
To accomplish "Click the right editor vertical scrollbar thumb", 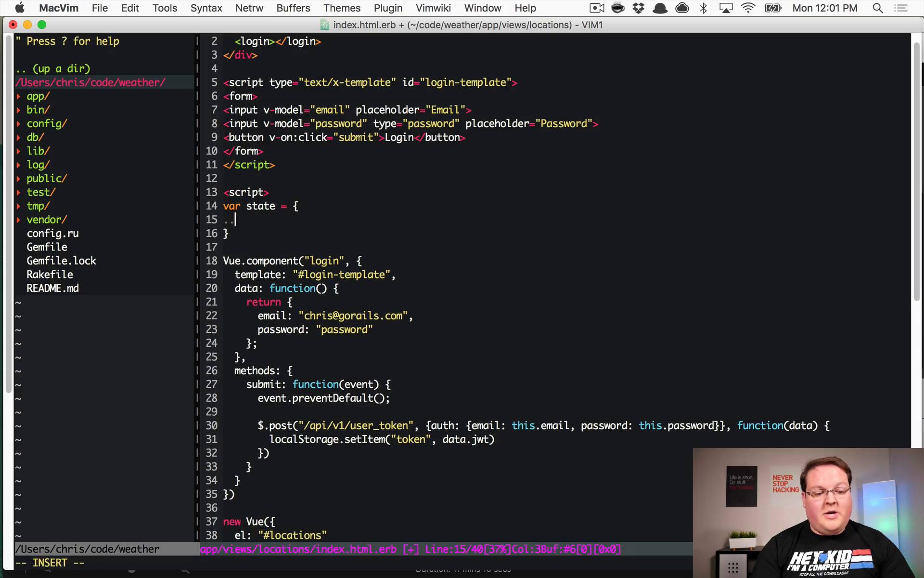I will (917, 172).
